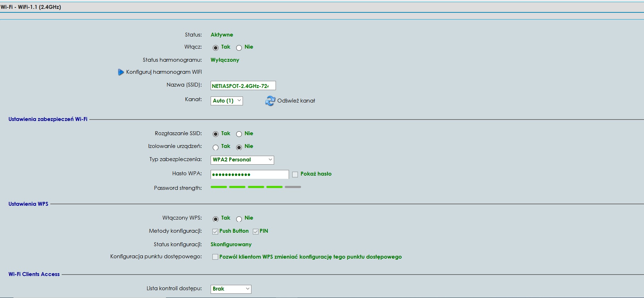Select Tak for Włącz Wi-Fi
Viewport: 644px width, 298px height.
pyautogui.click(x=216, y=48)
